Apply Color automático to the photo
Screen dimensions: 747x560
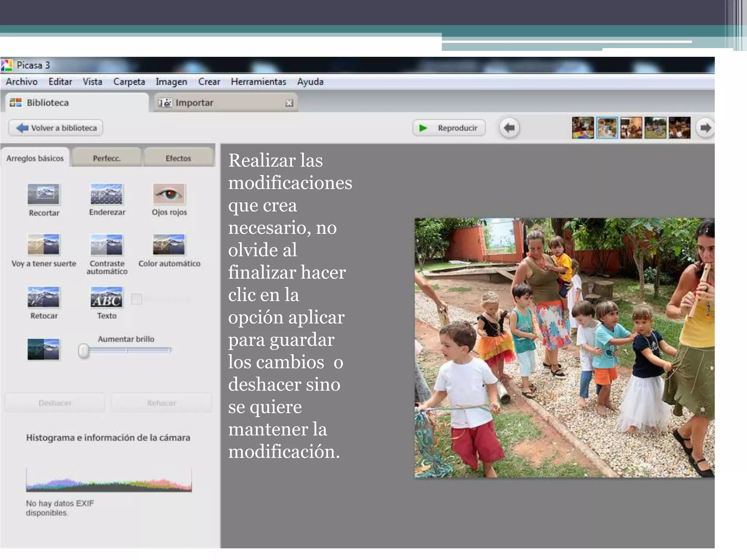(169, 244)
